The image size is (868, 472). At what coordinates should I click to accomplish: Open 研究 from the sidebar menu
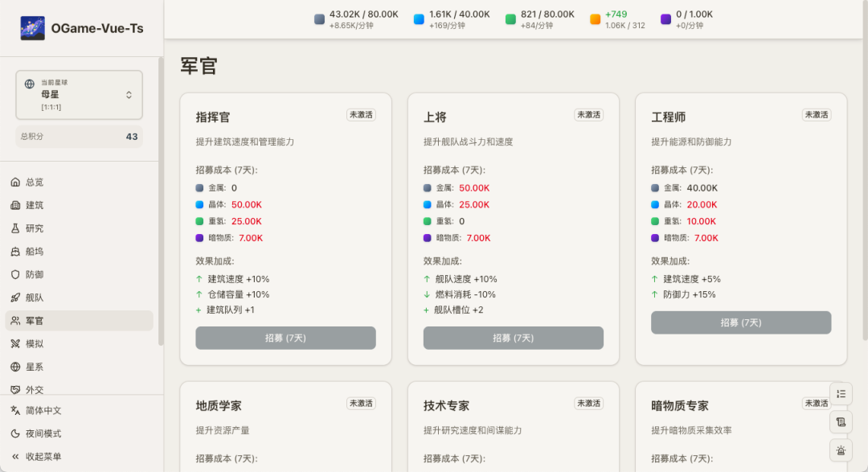click(x=35, y=228)
